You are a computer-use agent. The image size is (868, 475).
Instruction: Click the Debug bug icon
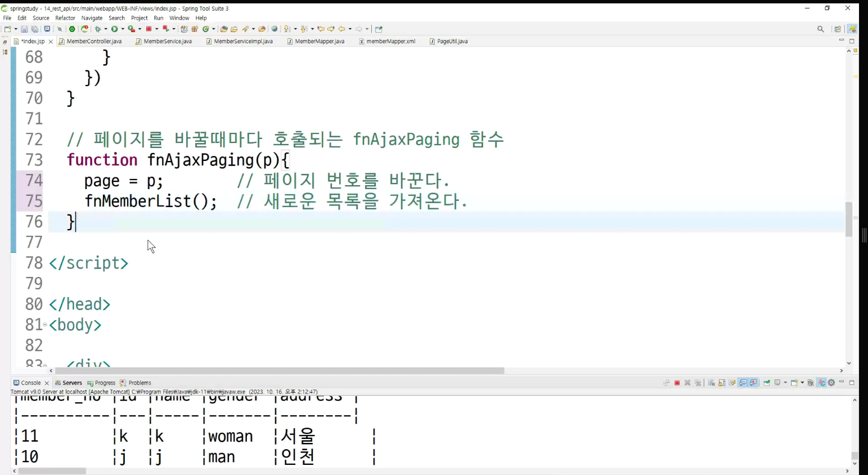(97, 29)
